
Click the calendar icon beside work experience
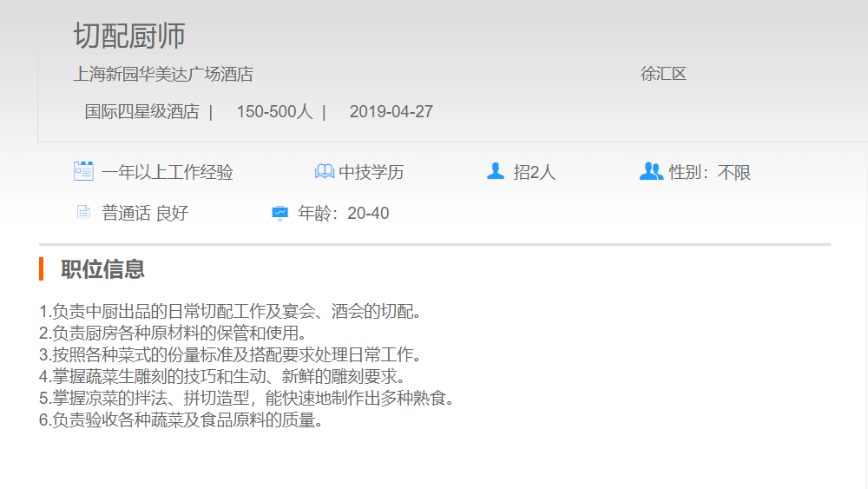[83, 171]
